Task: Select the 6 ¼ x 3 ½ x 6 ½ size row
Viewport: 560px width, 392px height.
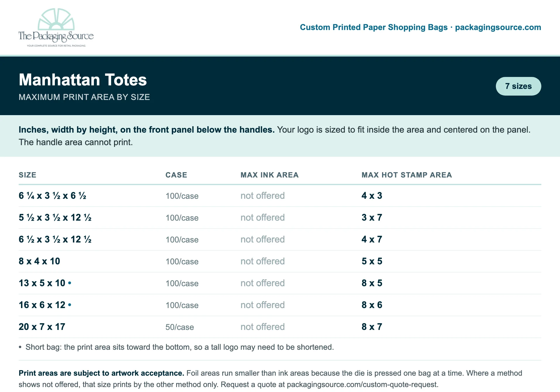Action: coord(280,196)
